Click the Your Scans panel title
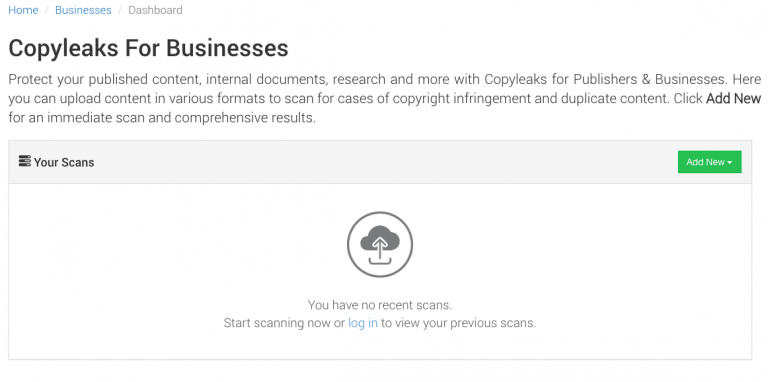This screenshot has height=382, width=768. (64, 162)
